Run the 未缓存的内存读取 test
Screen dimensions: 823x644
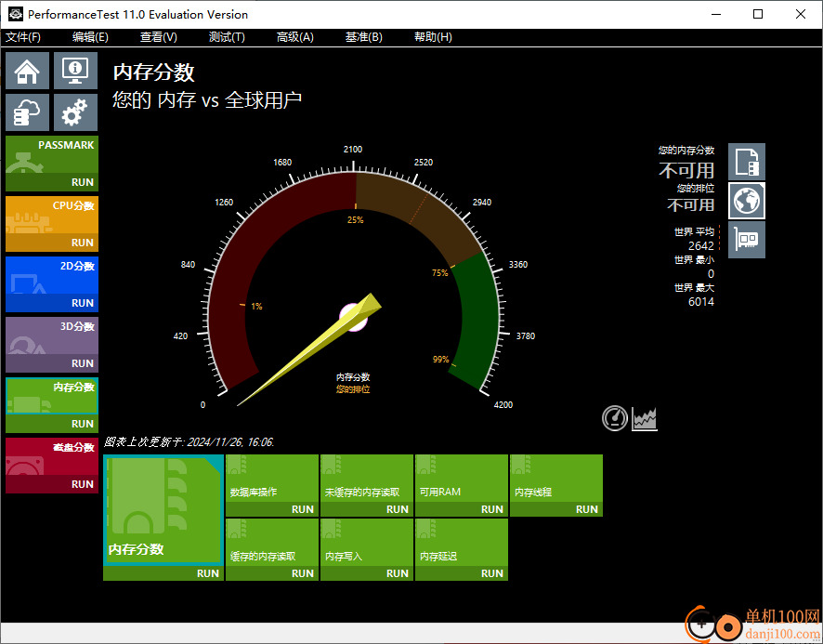[367, 509]
